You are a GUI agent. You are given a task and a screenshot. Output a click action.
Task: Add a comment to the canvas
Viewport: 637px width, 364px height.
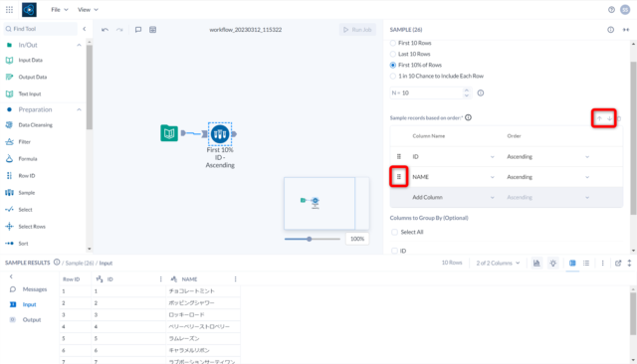tap(138, 30)
